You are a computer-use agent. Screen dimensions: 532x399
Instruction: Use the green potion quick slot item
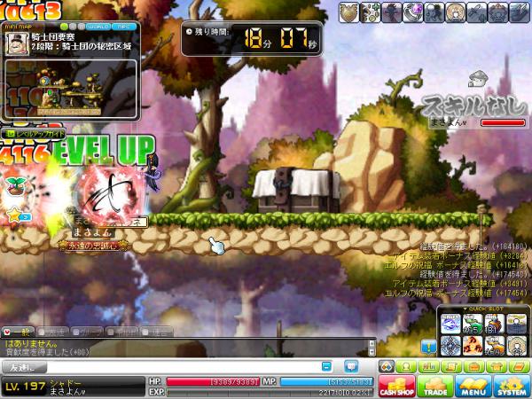473,324
